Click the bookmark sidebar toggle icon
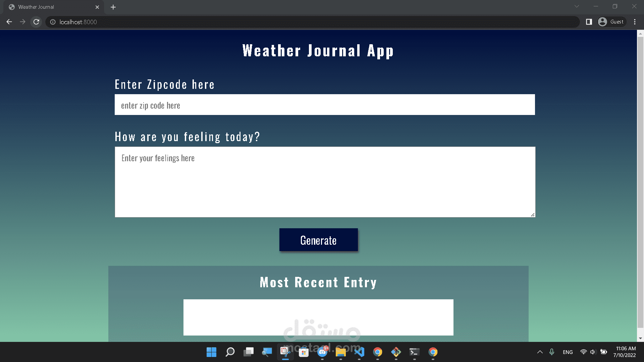This screenshot has height=362, width=644. coord(589,22)
